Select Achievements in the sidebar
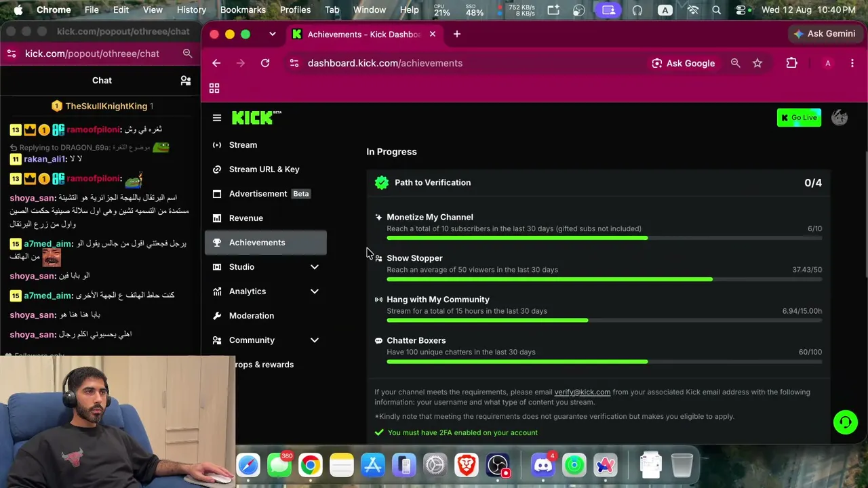868x488 pixels. tap(266, 243)
